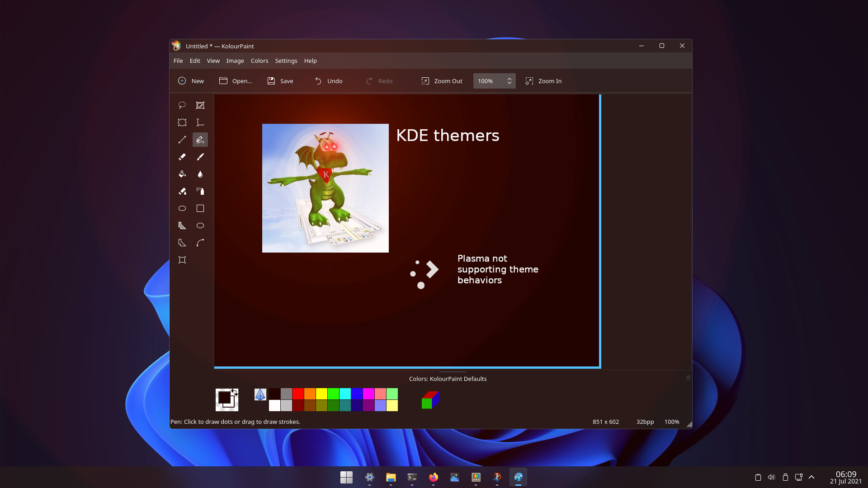Pick the white color swatch
Viewport: 868px width, 488px height.
coord(274,406)
